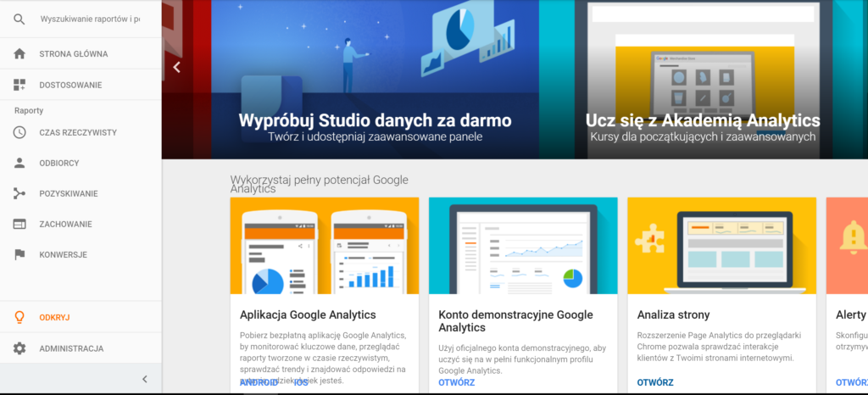
Task: Click the Zachowanie behavior window icon
Action: coord(19,224)
